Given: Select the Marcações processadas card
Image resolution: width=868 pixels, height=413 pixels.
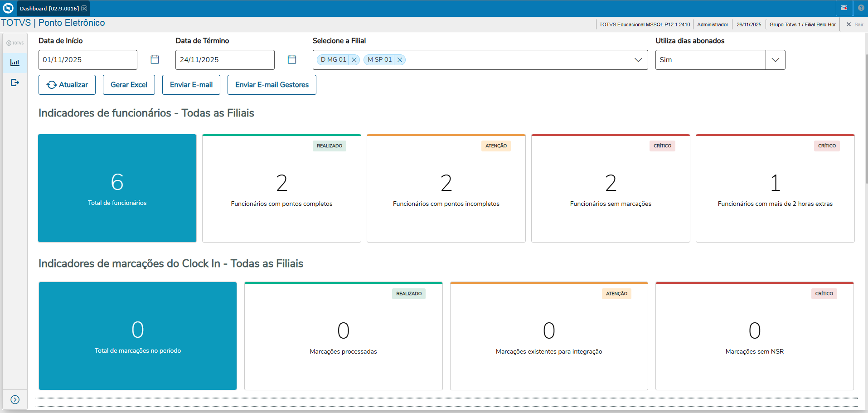Looking at the screenshot, I should (343, 336).
